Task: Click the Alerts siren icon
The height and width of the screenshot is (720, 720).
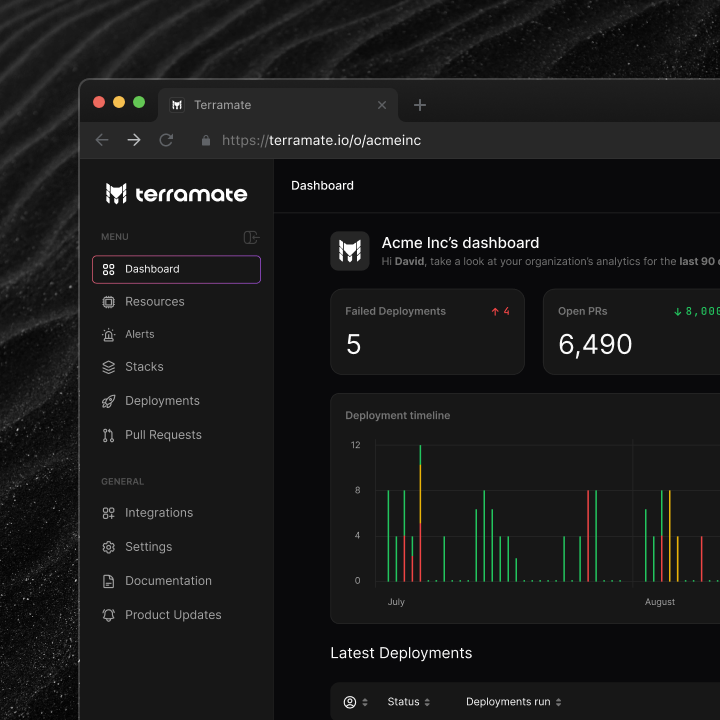Action: pyautogui.click(x=108, y=335)
